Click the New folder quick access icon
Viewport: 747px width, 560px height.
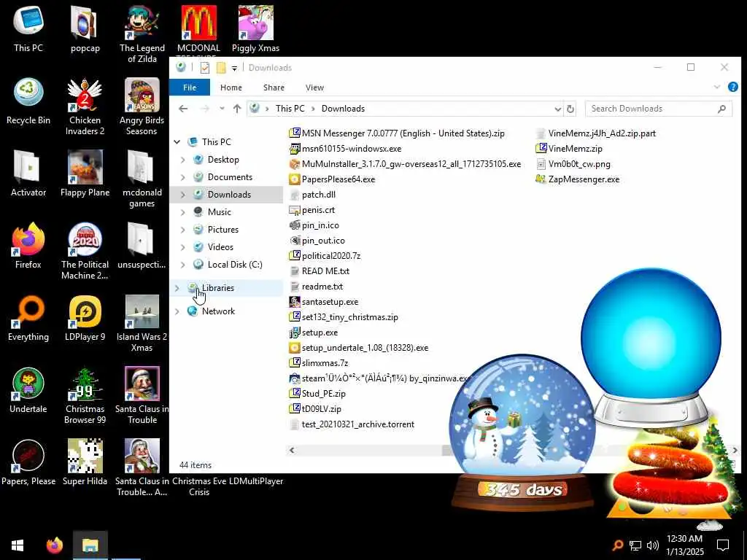click(221, 68)
